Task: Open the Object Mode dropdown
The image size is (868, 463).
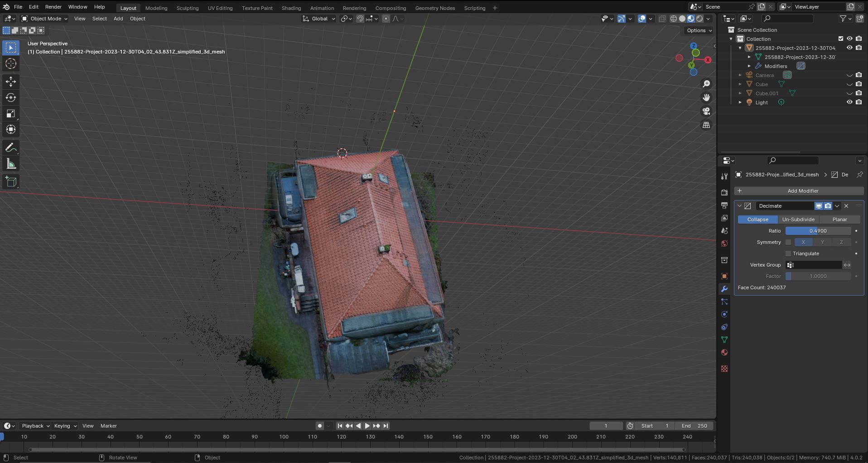Action: (x=44, y=19)
